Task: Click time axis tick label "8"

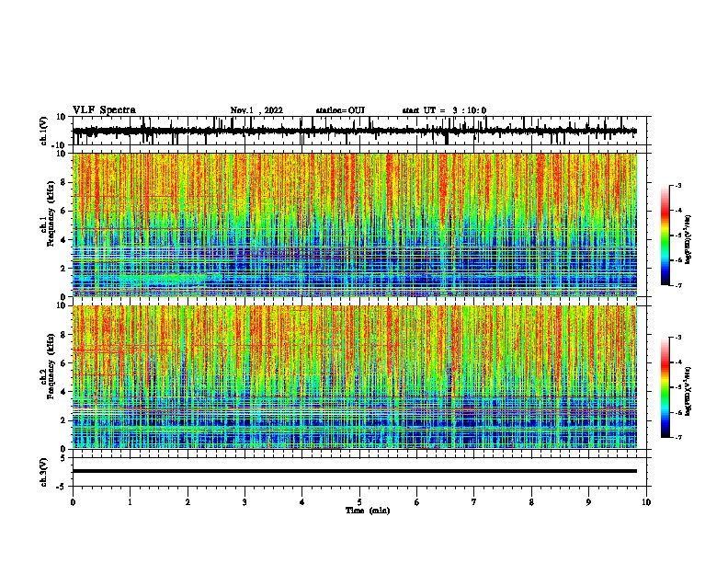Action: (531, 502)
